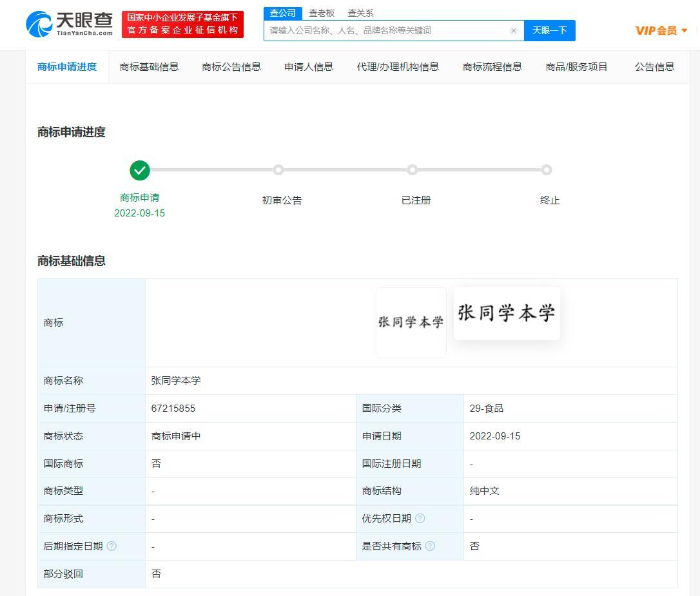Click the 29-食品 classification value
Image resolution: width=700 pixels, height=596 pixels.
pos(487,409)
